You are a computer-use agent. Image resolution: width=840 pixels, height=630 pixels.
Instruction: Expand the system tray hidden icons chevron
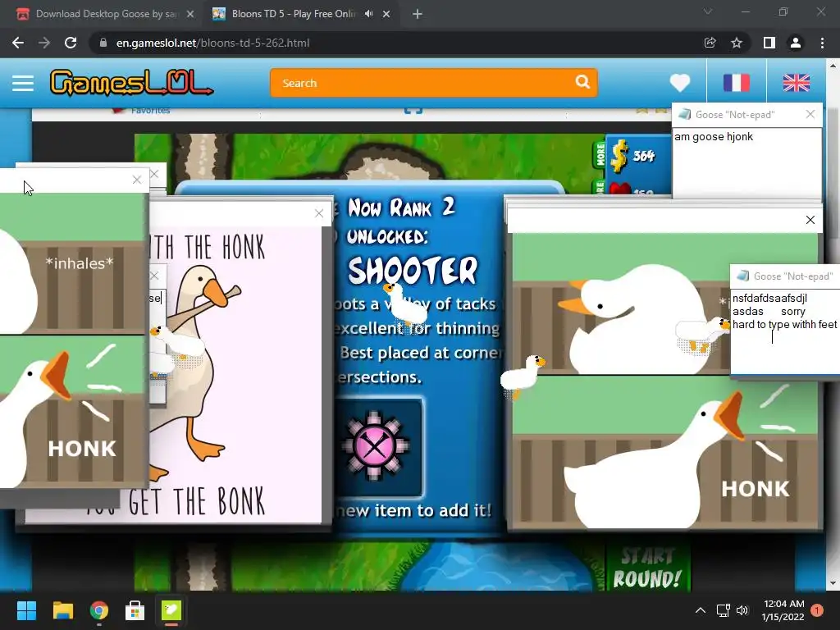(701, 610)
